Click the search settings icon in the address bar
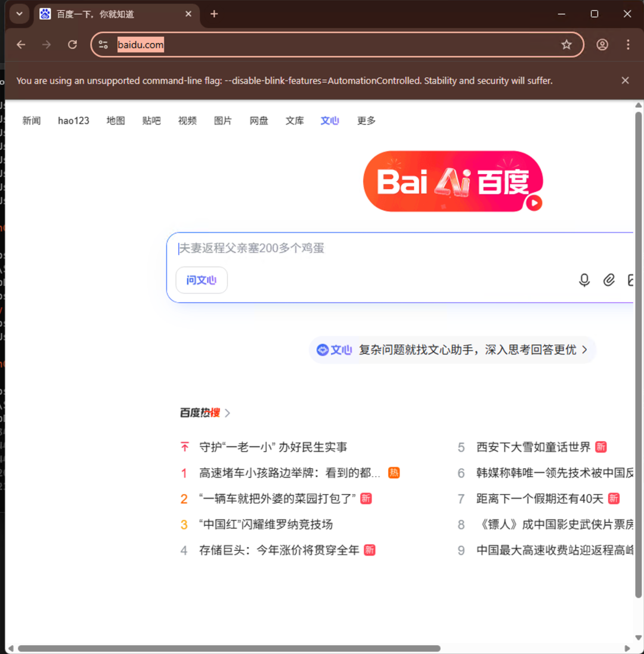Viewport: 644px width, 654px height. 103,44
